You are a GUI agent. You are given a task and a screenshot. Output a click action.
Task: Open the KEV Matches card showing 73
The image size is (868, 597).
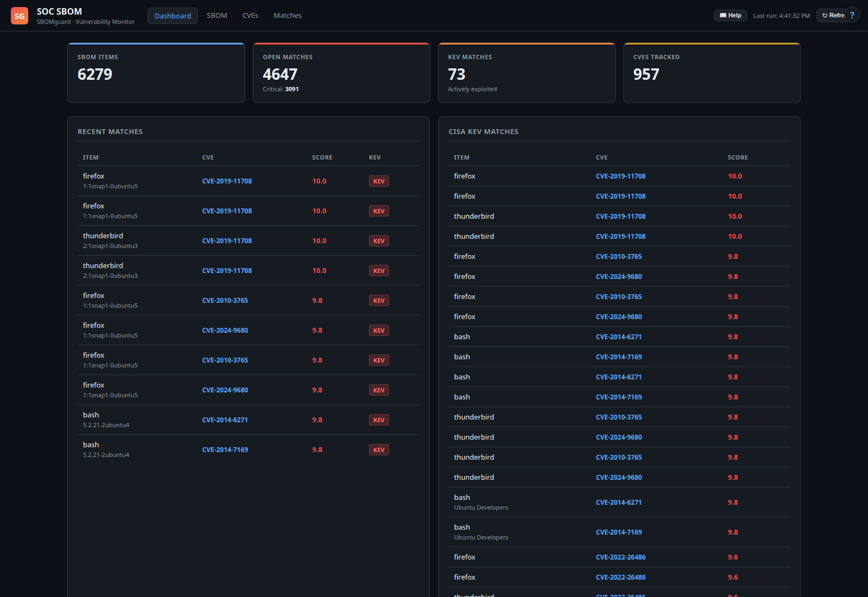(527, 73)
